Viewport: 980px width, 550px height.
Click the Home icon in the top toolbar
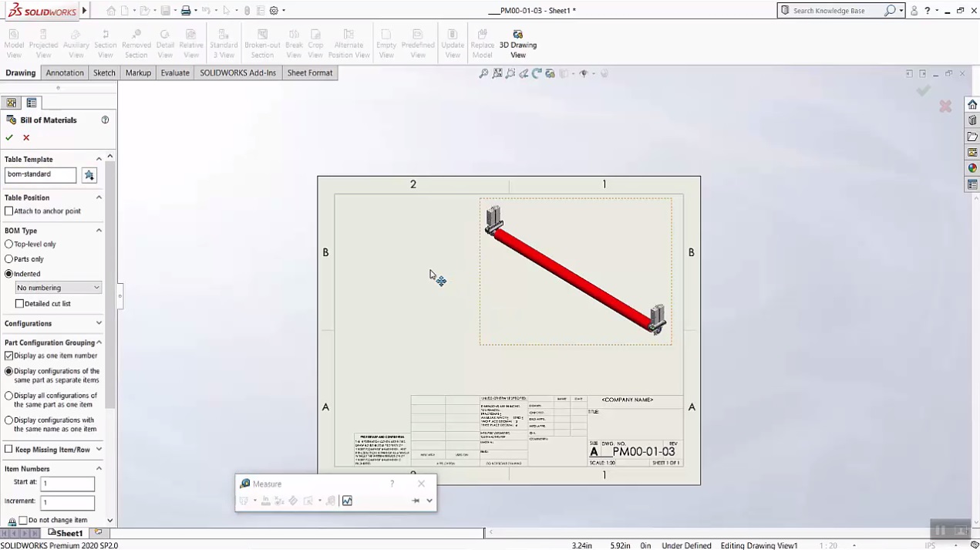[x=111, y=11]
